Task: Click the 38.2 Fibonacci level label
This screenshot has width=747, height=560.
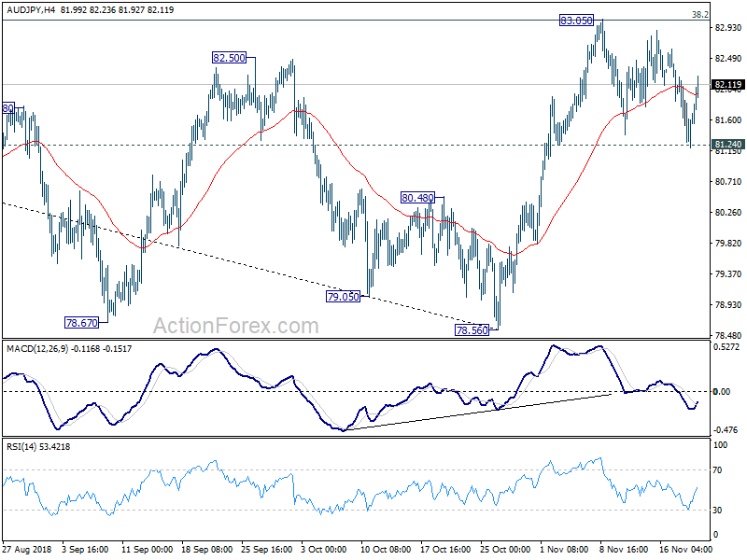Action: (x=699, y=15)
